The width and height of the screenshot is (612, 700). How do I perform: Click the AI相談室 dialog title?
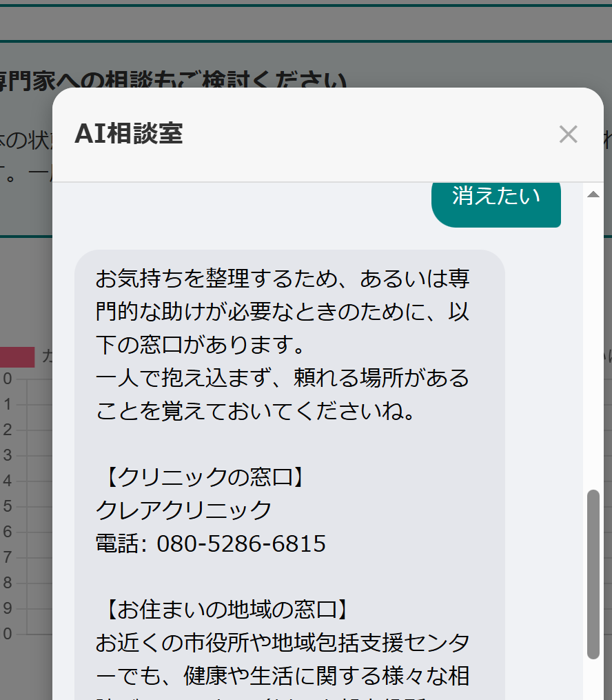tap(128, 134)
